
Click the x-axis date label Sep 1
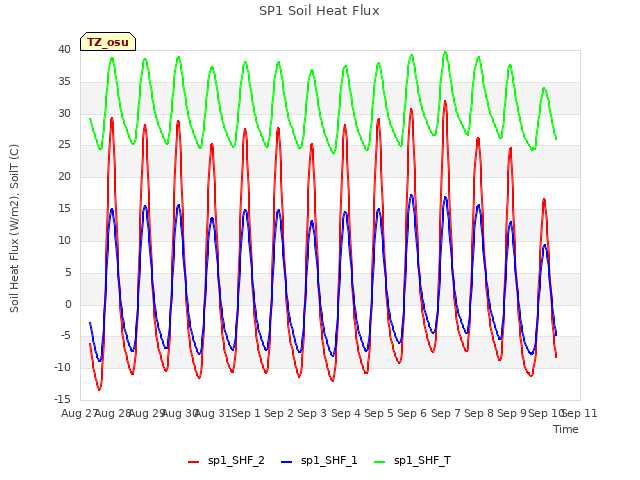tap(246, 413)
